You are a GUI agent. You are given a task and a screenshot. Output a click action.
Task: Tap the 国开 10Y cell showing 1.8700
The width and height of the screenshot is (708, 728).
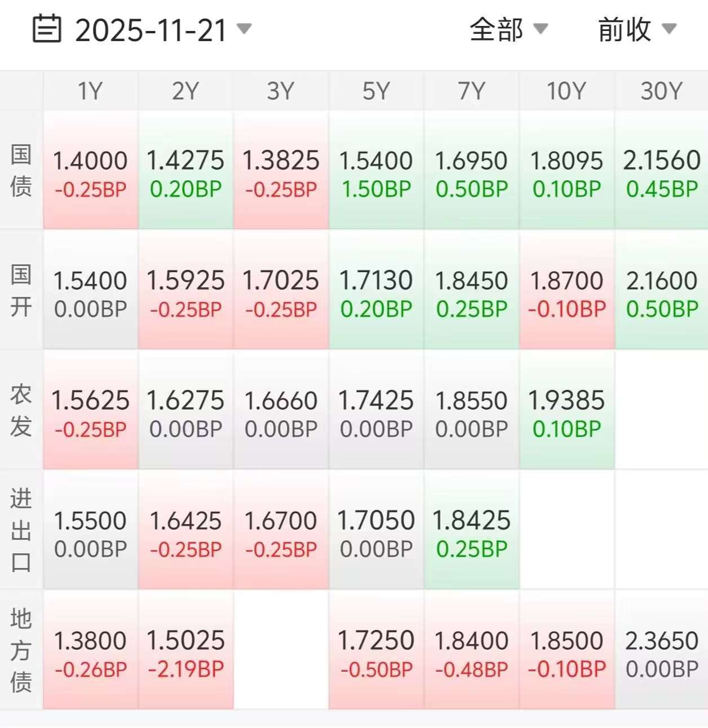(x=567, y=290)
